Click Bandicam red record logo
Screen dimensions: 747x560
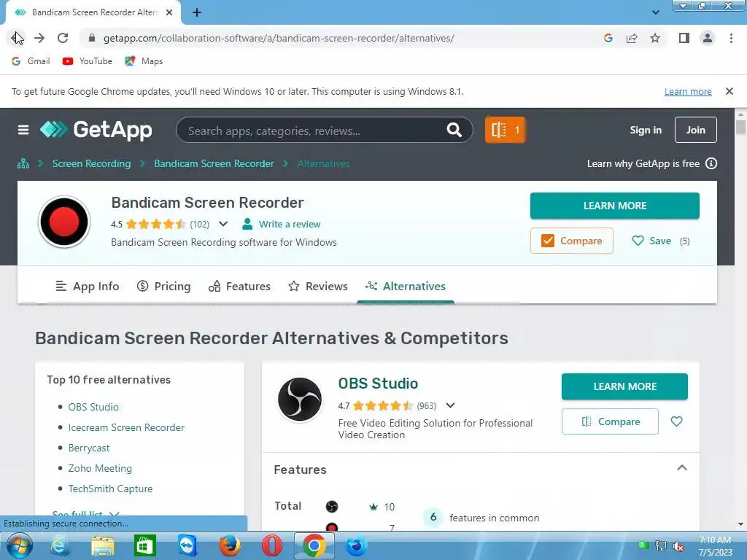pyautogui.click(x=64, y=222)
